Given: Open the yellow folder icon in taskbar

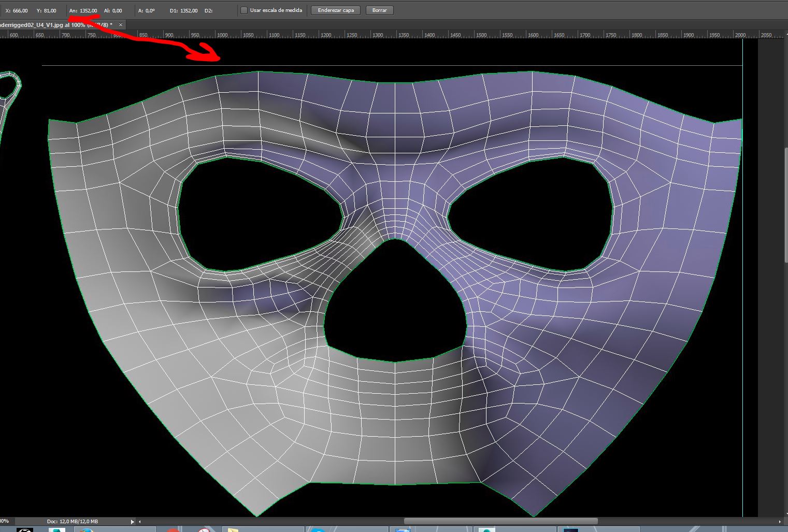Looking at the screenshot, I should coord(233,529).
